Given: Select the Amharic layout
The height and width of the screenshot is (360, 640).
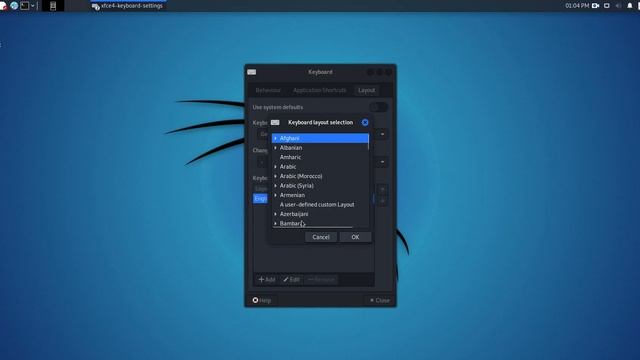Looking at the screenshot, I should 320,157.
